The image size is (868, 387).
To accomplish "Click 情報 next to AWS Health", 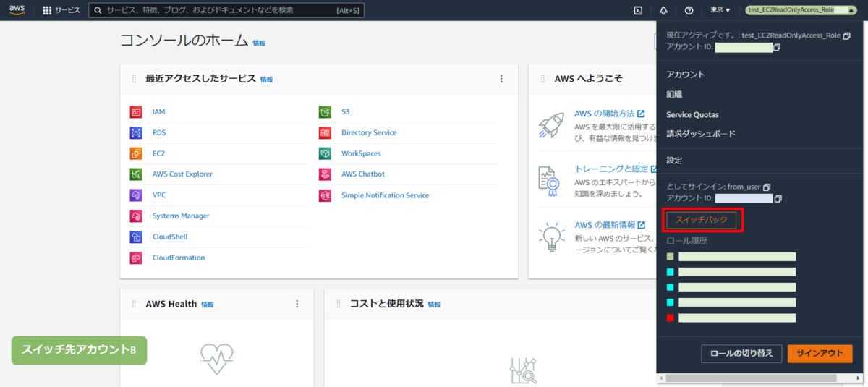I will click(x=208, y=305).
